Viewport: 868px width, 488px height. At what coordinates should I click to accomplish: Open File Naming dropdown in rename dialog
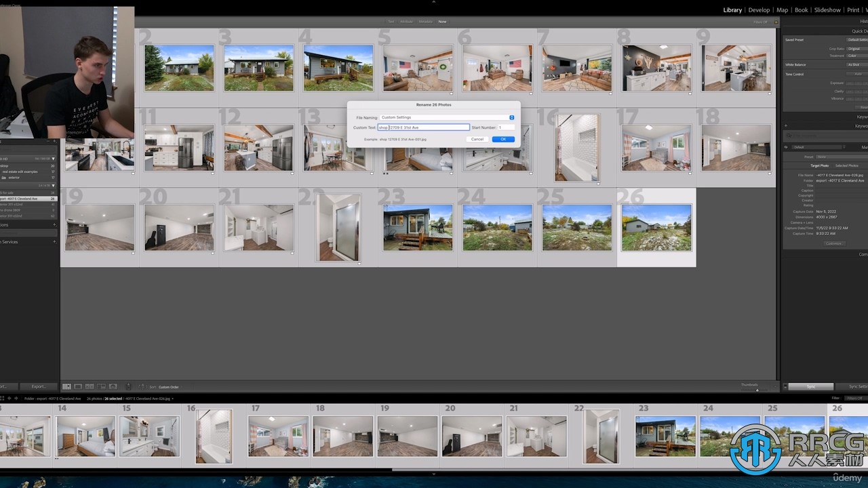pos(447,117)
